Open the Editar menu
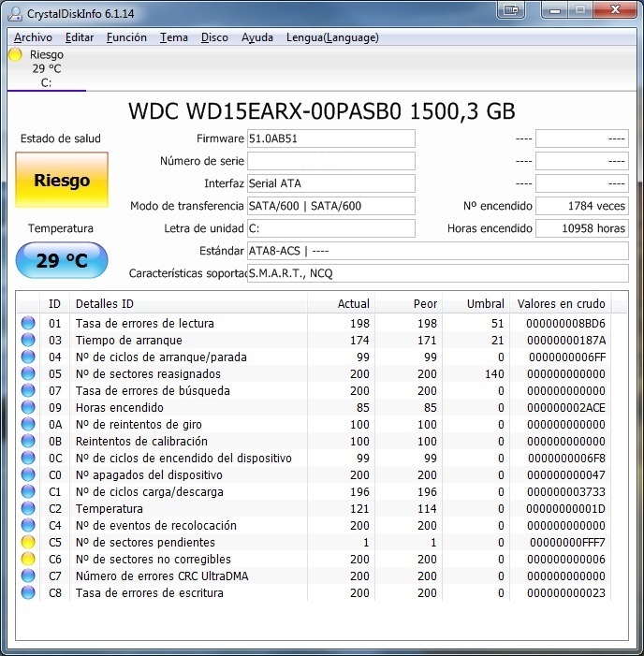This screenshot has width=644, height=656. coord(80,37)
